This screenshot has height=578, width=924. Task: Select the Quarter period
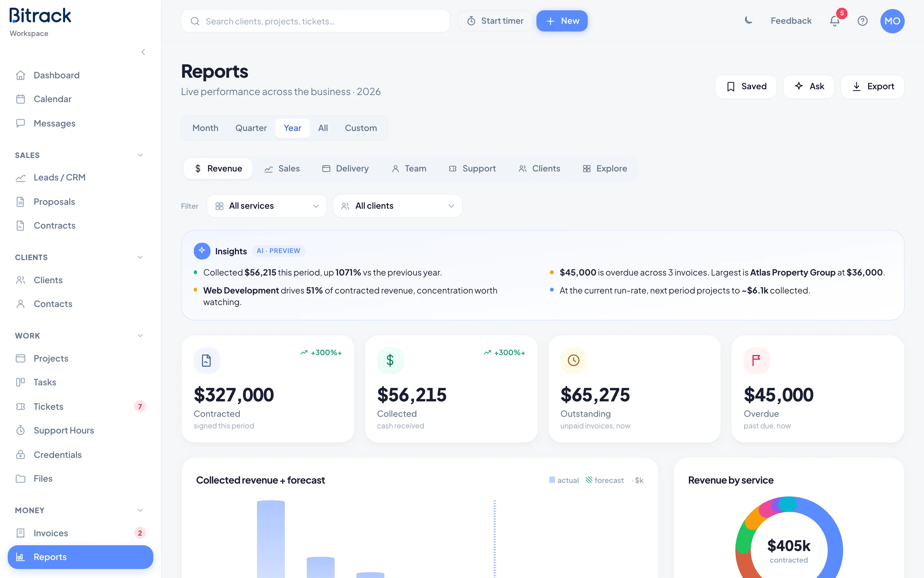(251, 128)
